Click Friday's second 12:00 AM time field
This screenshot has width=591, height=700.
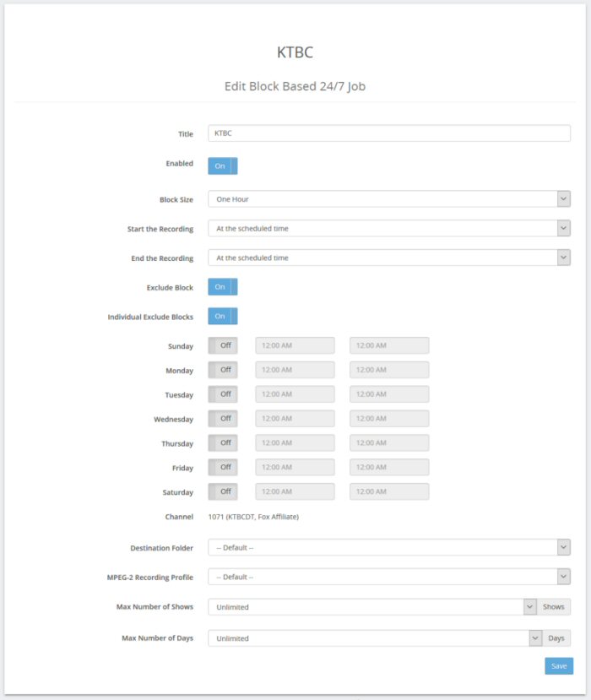point(389,467)
